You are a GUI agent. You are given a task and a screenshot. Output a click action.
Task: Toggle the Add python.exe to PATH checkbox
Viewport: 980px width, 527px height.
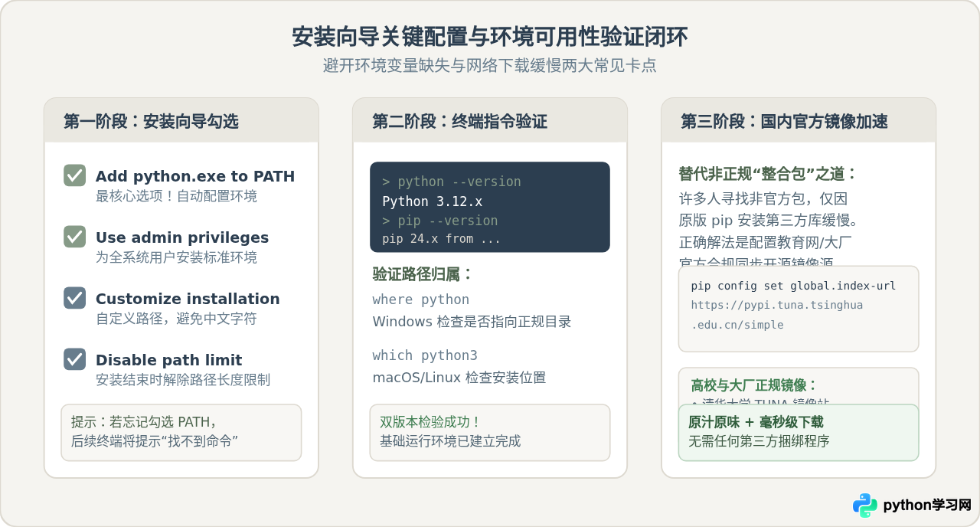[x=75, y=175]
